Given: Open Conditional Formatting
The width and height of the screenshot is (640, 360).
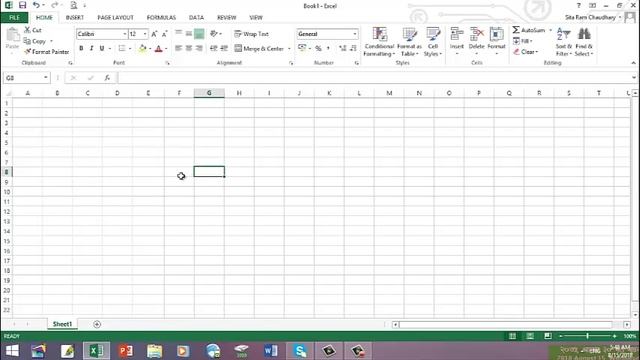Looking at the screenshot, I should [379, 42].
